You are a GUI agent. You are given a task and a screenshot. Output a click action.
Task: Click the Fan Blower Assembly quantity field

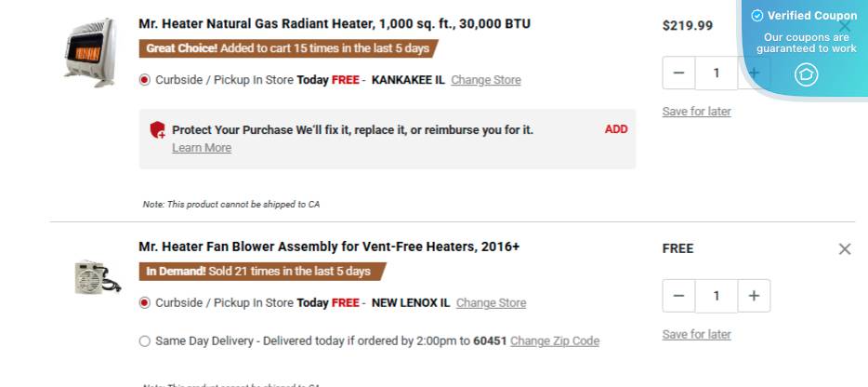(x=716, y=296)
